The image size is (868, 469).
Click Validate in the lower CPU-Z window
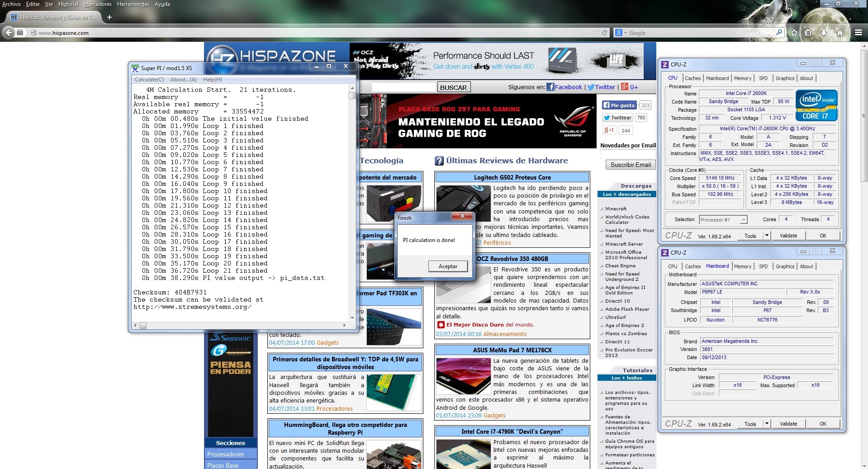788,424
